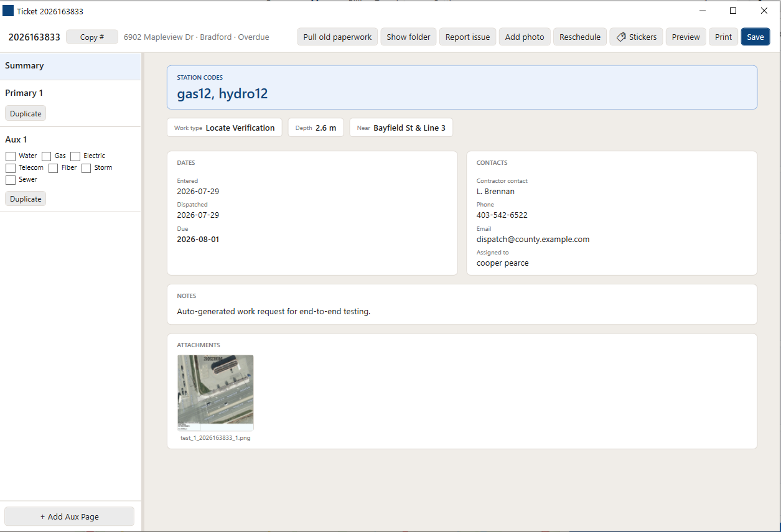
Task: Close the ticket window
Action: [x=764, y=11]
